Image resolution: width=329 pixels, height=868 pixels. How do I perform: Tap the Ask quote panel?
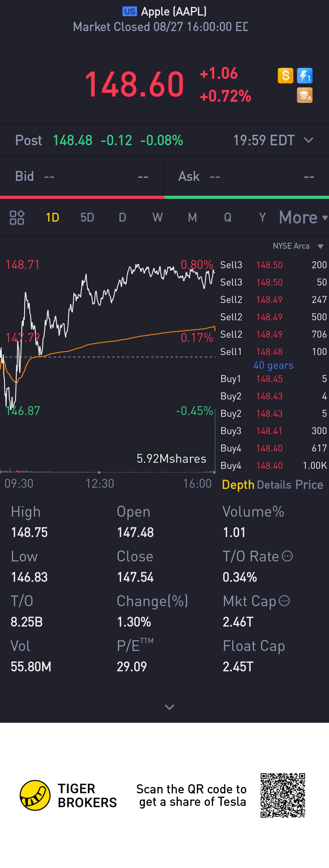tap(246, 176)
